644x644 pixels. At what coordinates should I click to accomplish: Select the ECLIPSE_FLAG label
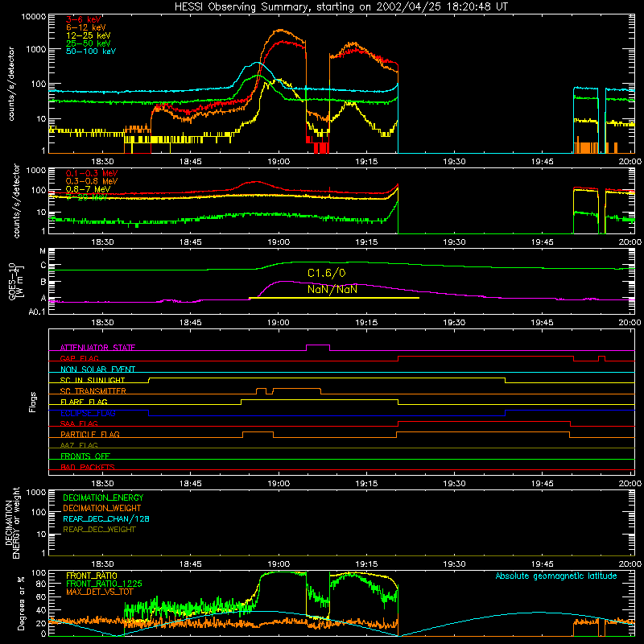tap(88, 413)
